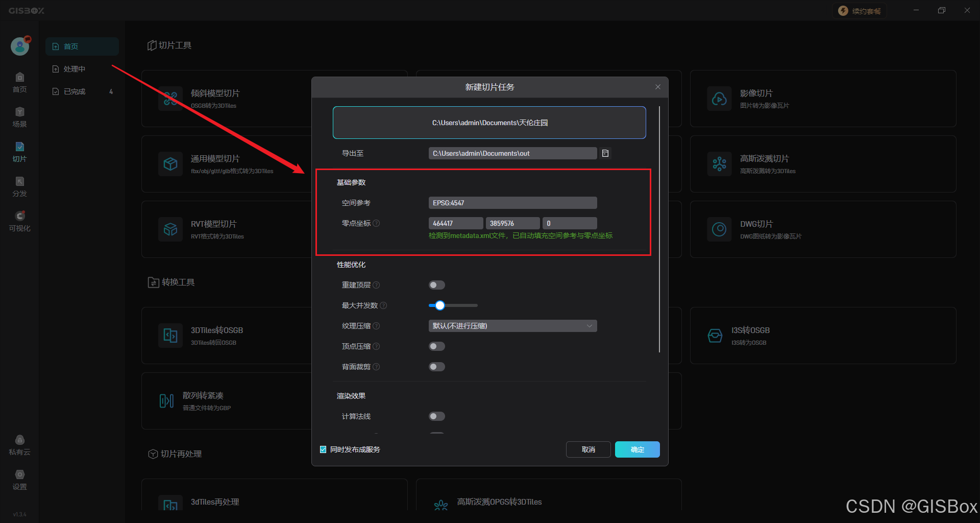This screenshot has height=523, width=980.
Task: Click the 零点坐标 Y field 3859576
Action: [x=512, y=223]
